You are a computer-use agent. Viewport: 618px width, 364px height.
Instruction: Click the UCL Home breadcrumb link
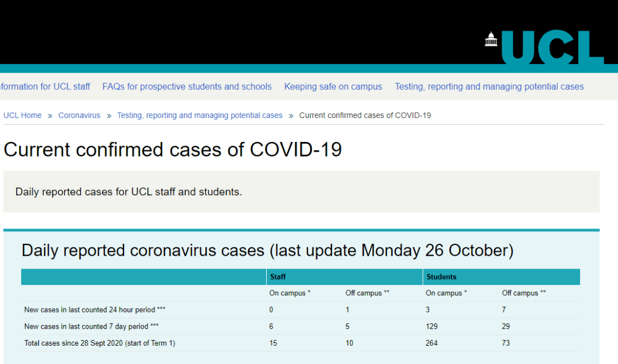coord(22,116)
